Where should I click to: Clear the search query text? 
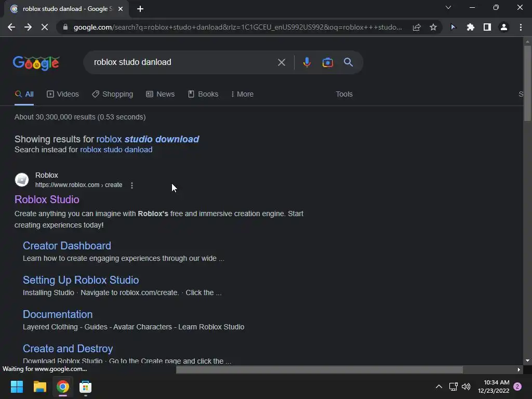pos(281,62)
